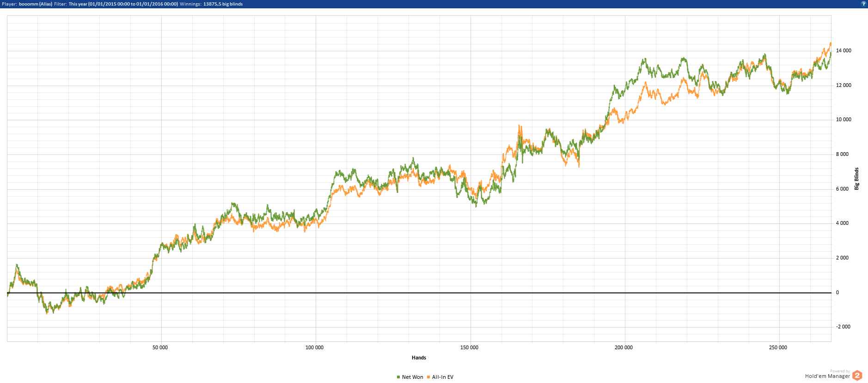Click the Hold'em Manager 2 logo icon
Viewport: 868px width, 383px height.
[x=857, y=376]
